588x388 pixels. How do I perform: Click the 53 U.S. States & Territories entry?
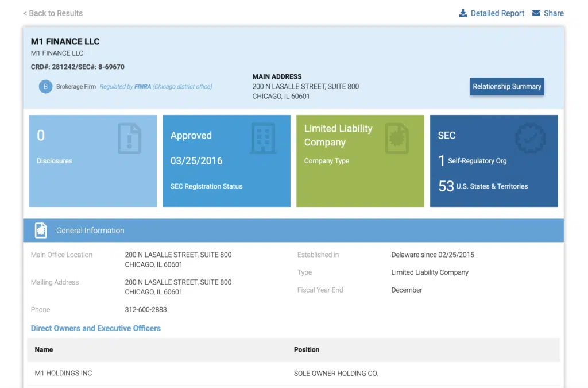(x=483, y=186)
